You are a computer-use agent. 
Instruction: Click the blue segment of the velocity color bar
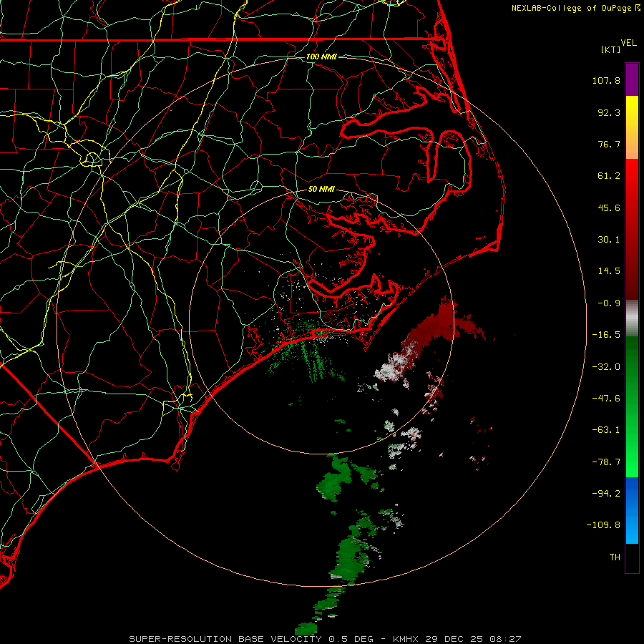pos(632,510)
